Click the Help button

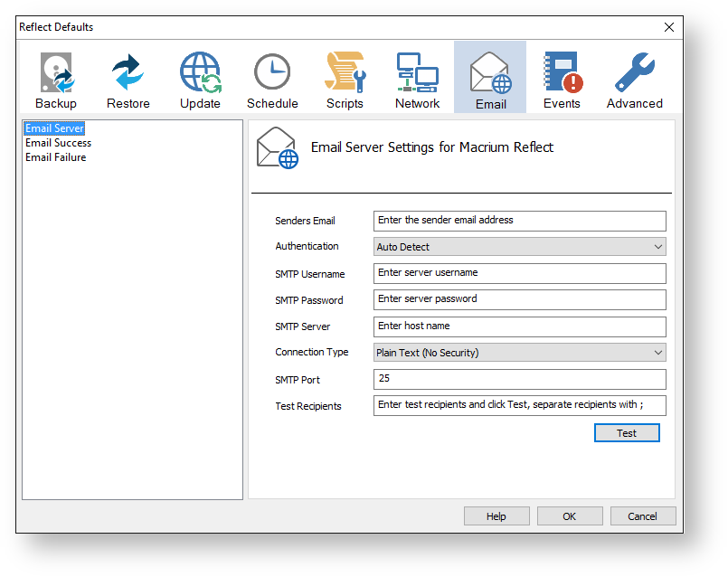(496, 516)
